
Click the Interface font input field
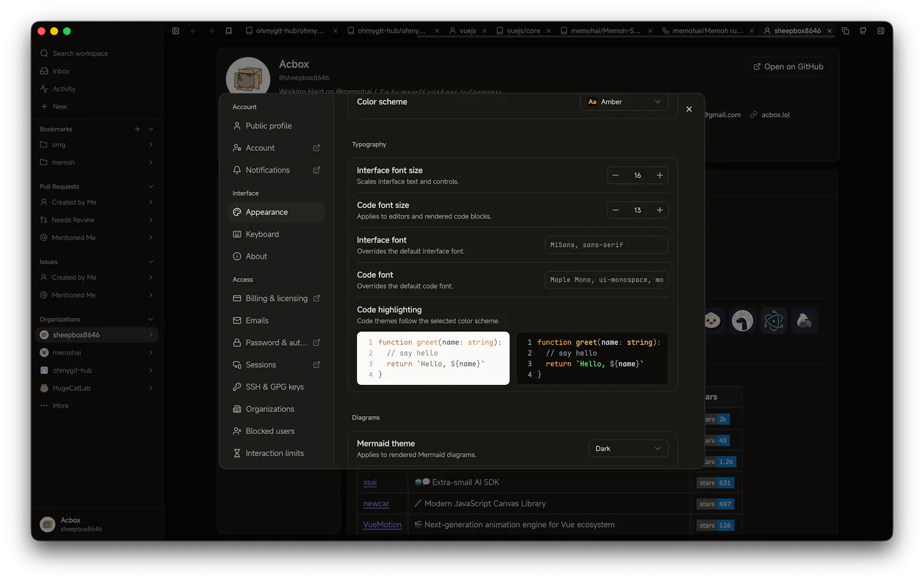click(606, 245)
